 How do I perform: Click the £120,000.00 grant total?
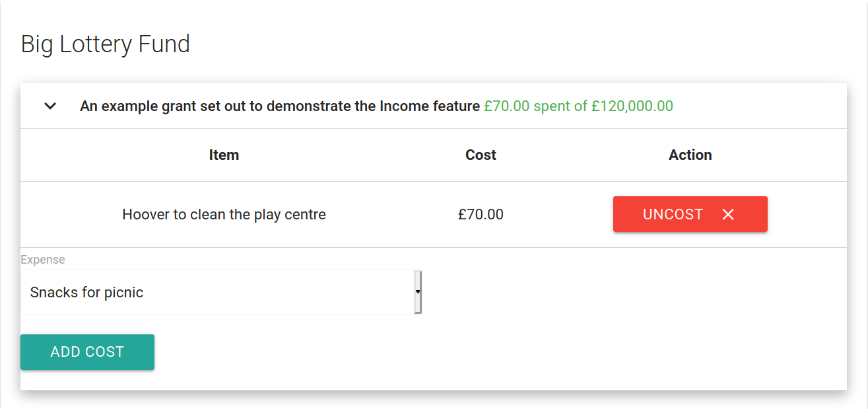click(632, 106)
